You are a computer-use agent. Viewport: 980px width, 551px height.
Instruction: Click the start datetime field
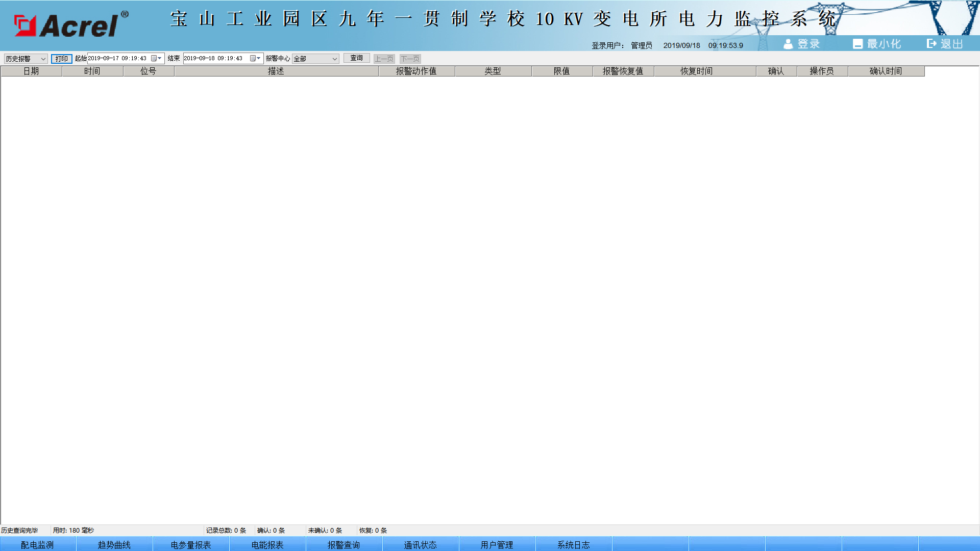click(118, 59)
